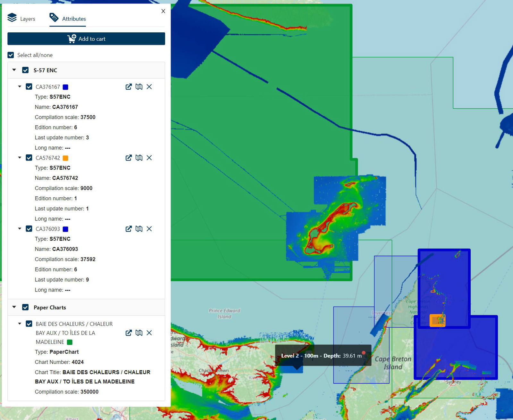Open CA576742 in a new window
Screen dimensions: 513x420
(129, 158)
